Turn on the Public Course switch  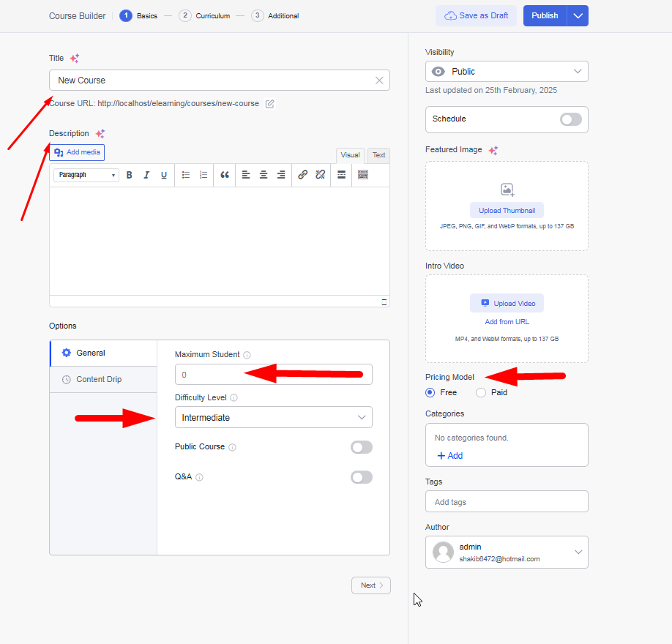361,447
